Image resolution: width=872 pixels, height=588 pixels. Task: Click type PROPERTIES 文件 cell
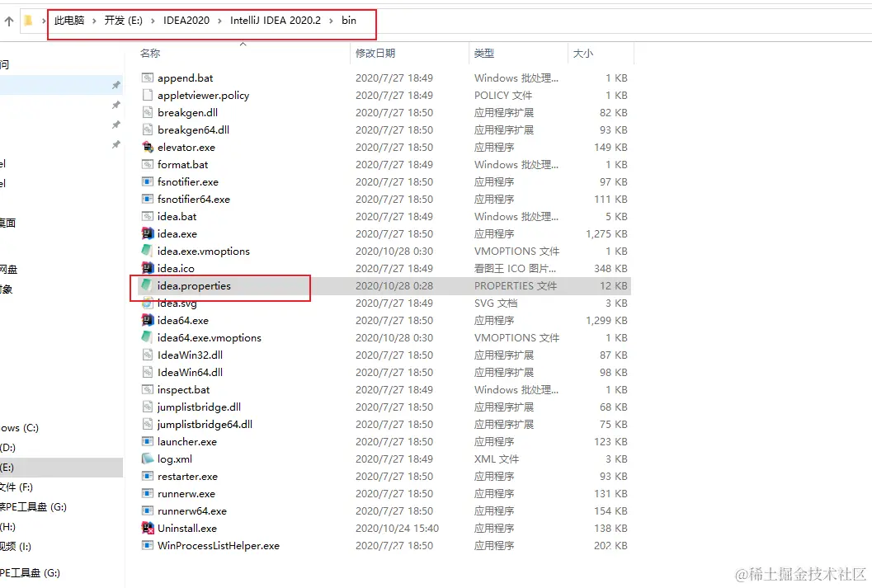pos(515,285)
